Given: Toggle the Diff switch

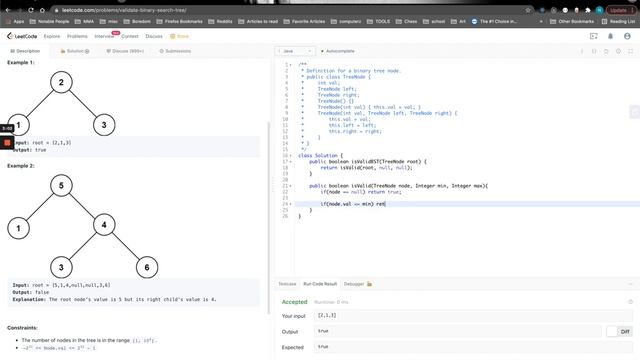Looking at the screenshot, I should (619, 331).
